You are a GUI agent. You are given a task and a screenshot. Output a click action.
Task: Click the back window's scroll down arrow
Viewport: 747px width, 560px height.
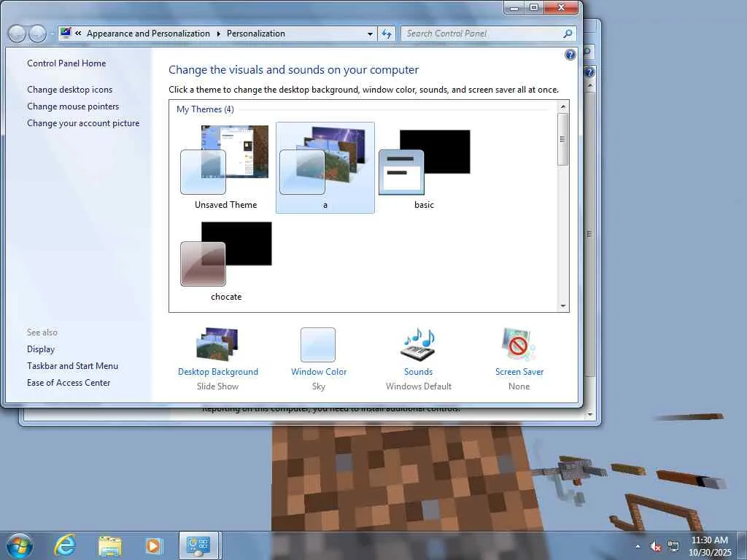[x=590, y=415]
